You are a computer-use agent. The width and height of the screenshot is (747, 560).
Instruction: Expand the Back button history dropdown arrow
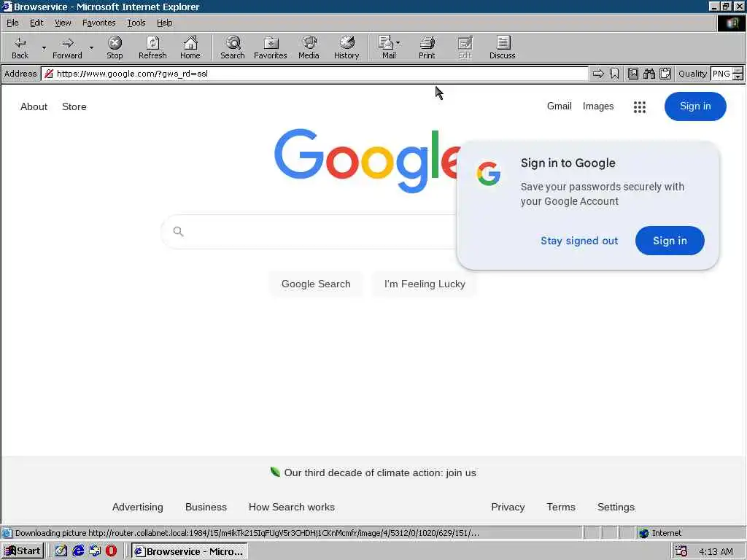click(x=44, y=47)
